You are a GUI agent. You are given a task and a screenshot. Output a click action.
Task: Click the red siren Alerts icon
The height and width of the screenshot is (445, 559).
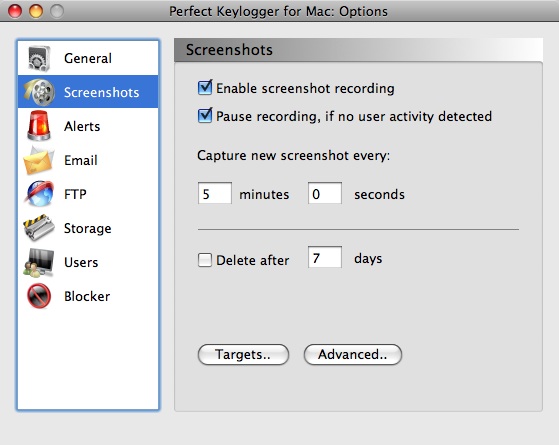coord(39,126)
